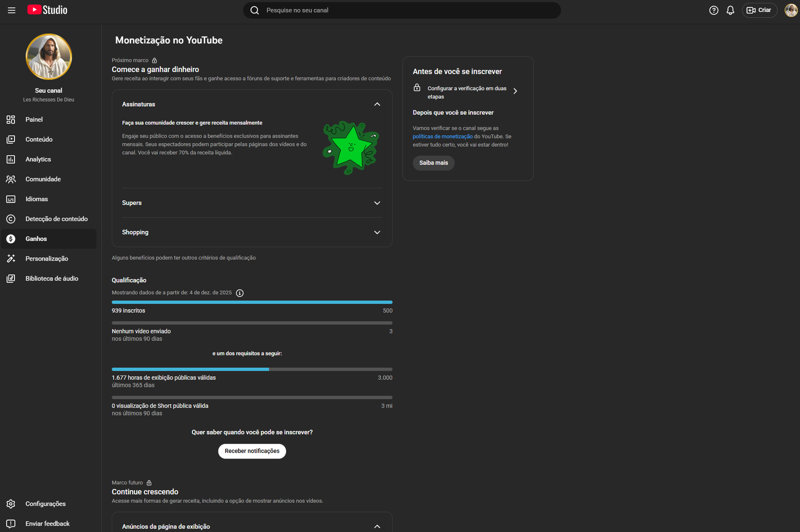
Task: Open account avatar menu in header
Action: coord(791,10)
